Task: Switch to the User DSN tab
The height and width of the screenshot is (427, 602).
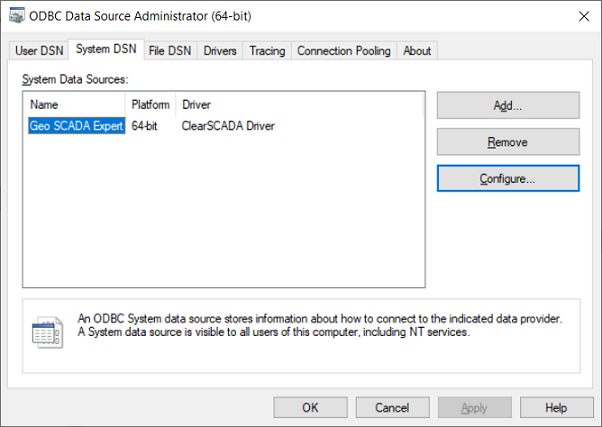Action: pos(39,51)
